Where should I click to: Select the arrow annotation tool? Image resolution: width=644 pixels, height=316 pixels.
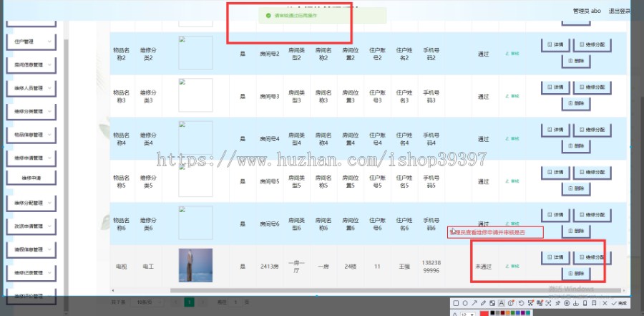[x=474, y=303]
